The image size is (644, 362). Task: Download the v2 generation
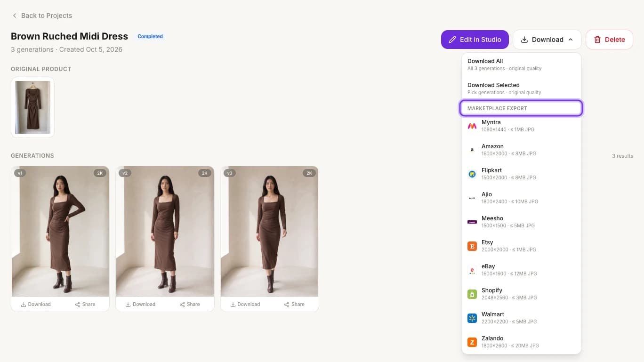coord(140,305)
